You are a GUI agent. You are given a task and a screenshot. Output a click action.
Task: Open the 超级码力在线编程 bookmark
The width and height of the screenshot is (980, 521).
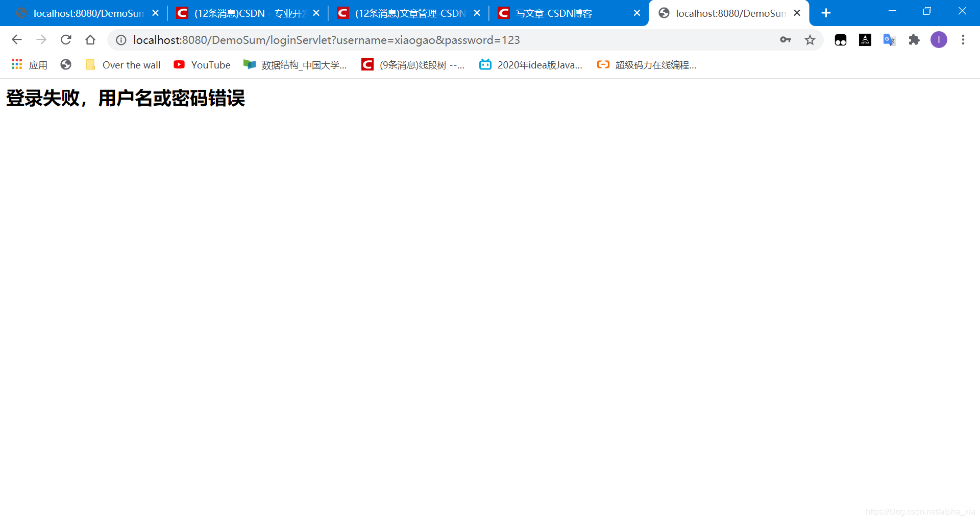pos(646,65)
